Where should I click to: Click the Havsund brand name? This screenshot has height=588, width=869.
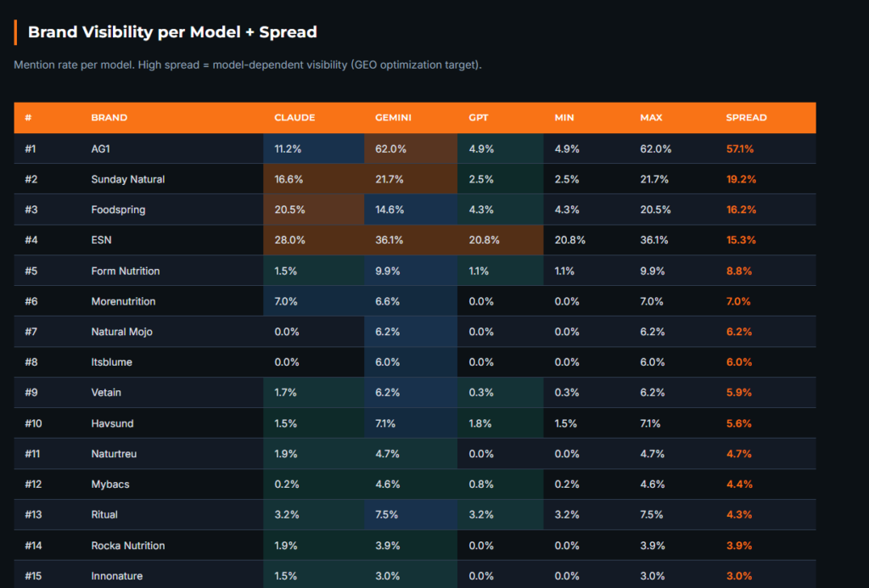(x=112, y=423)
